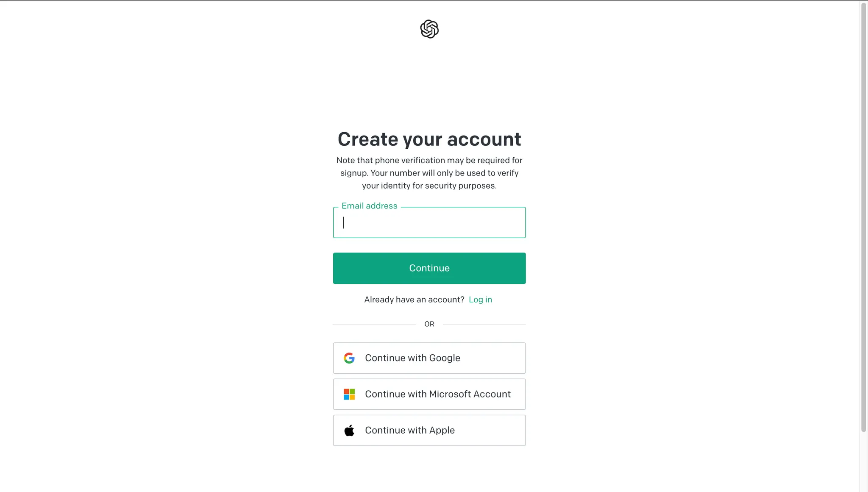Click the "OR" divider label
Image resolution: width=868 pixels, height=492 pixels.
pyautogui.click(x=429, y=324)
